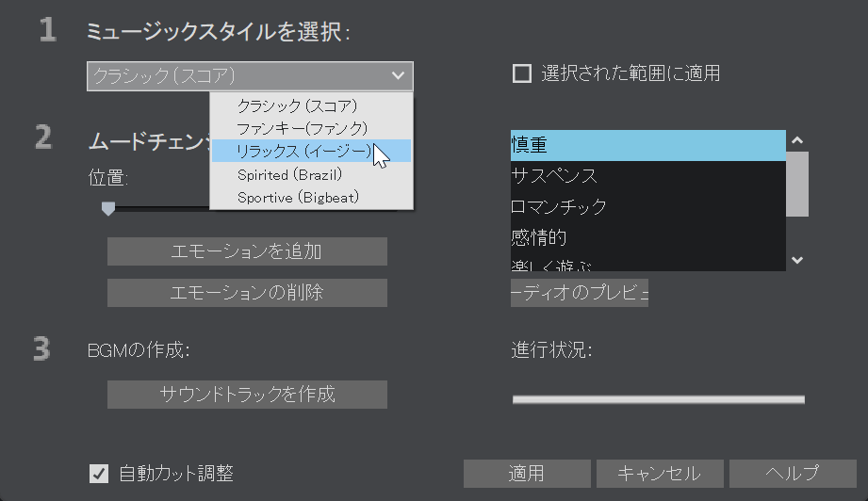Select サスペンス emotion in list
868x501 pixels.
click(x=647, y=176)
